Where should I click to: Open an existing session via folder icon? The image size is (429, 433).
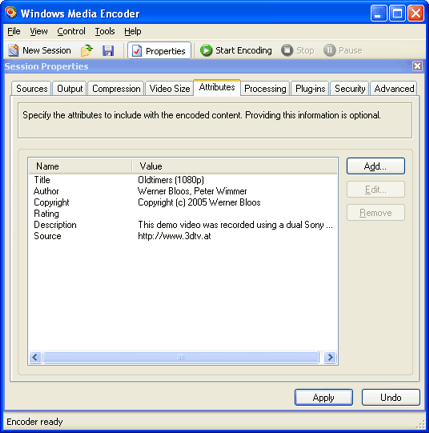pos(86,51)
